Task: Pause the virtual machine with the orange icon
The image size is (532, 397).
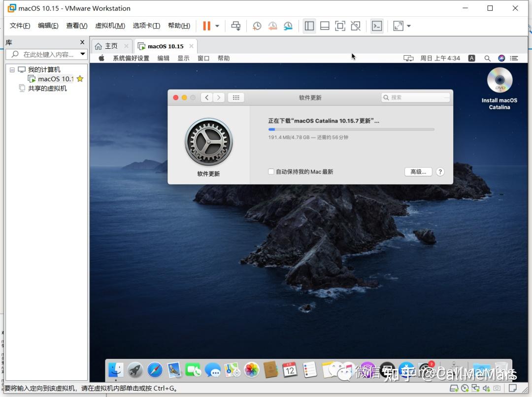Action: coord(206,26)
